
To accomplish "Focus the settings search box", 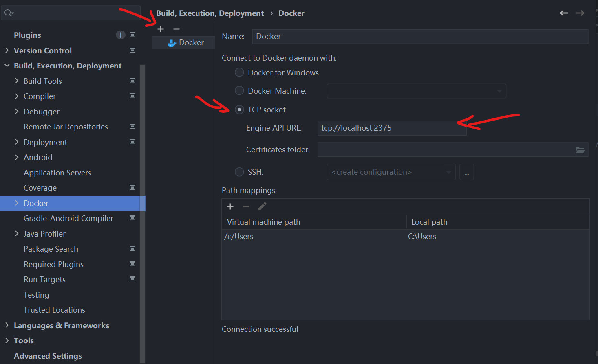I will [71, 13].
